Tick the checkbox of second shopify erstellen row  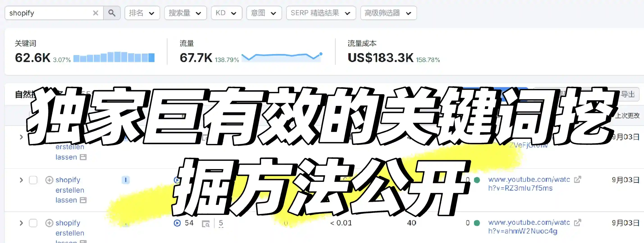(x=33, y=180)
